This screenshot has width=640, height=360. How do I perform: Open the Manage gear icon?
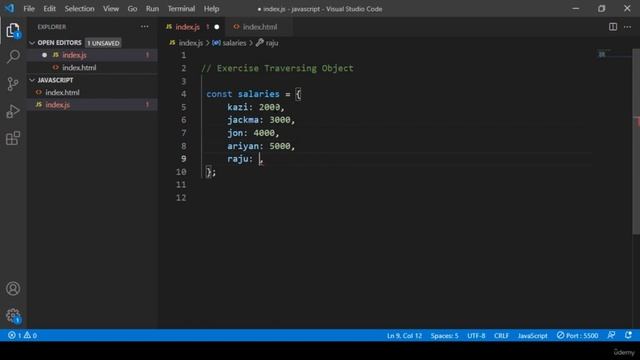pos(13,316)
